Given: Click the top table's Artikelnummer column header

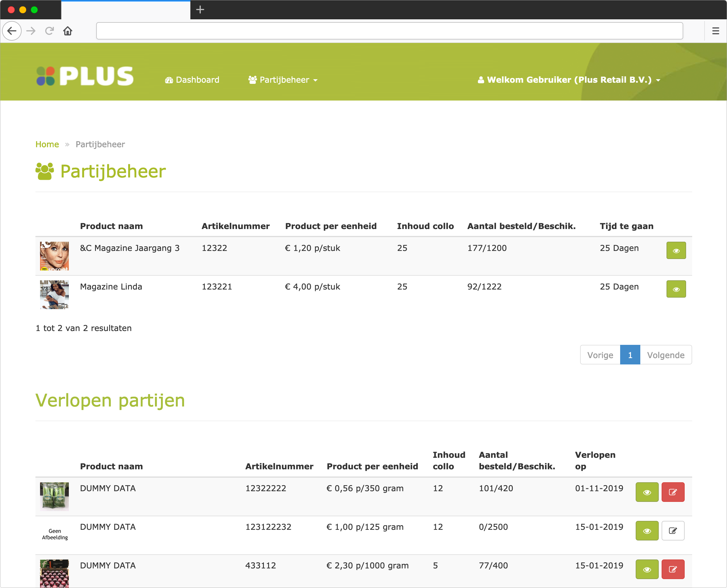Looking at the screenshot, I should click(x=236, y=226).
